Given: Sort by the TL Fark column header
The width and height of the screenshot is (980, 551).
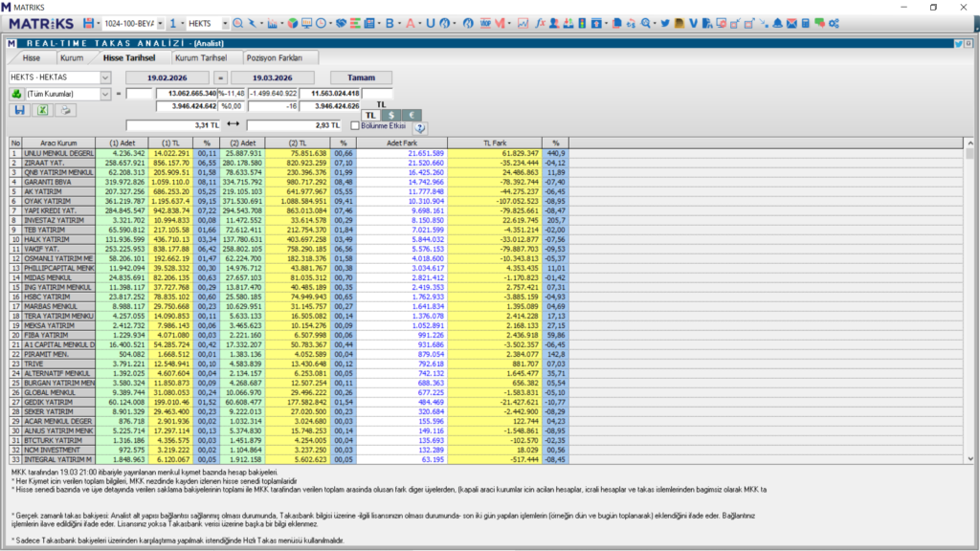Looking at the screenshot, I should click(x=495, y=143).
